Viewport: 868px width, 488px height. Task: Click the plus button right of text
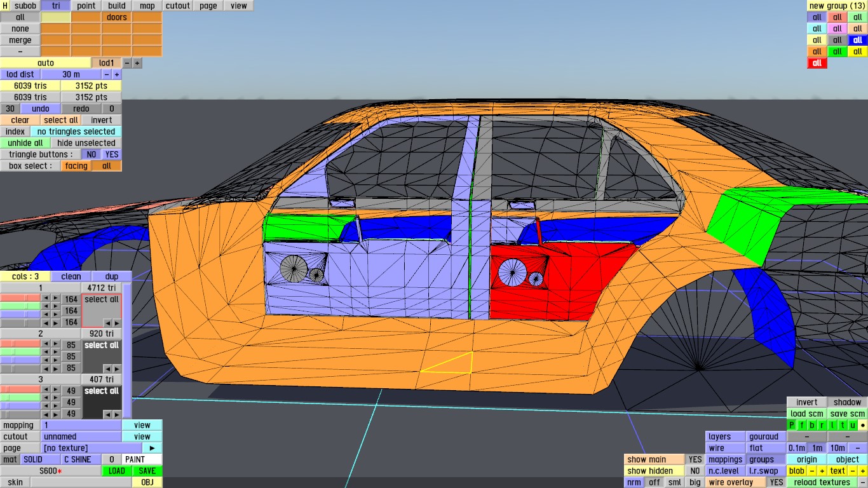point(863,471)
